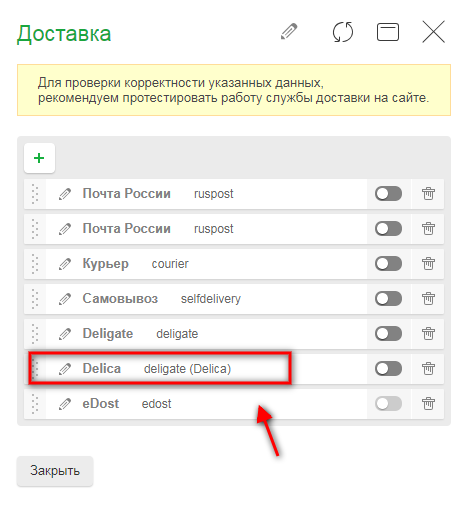The height and width of the screenshot is (518, 470).
Task: Delete the eDost delivery via trash icon
Action: click(428, 403)
